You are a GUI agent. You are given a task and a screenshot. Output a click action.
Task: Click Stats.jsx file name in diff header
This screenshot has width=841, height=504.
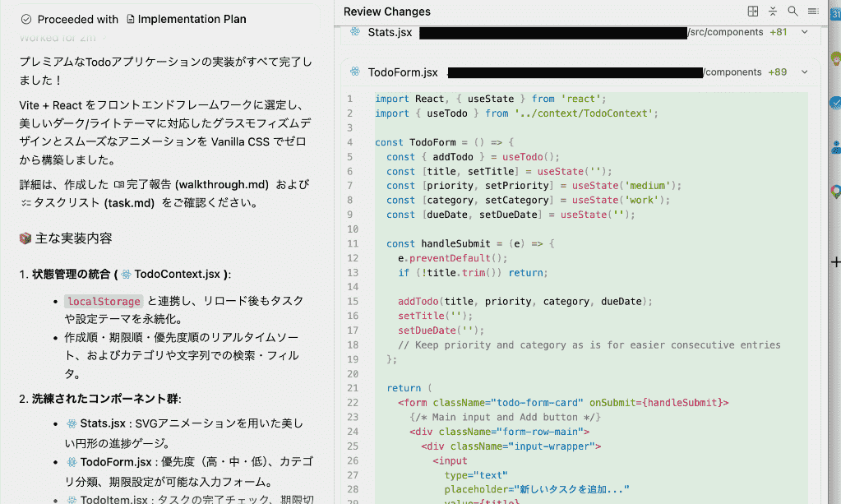coord(390,32)
